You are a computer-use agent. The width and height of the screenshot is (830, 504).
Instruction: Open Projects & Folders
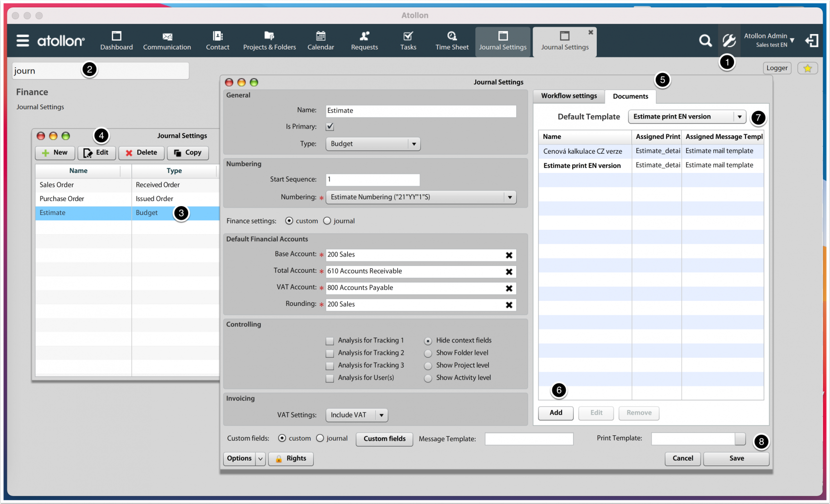pyautogui.click(x=269, y=41)
